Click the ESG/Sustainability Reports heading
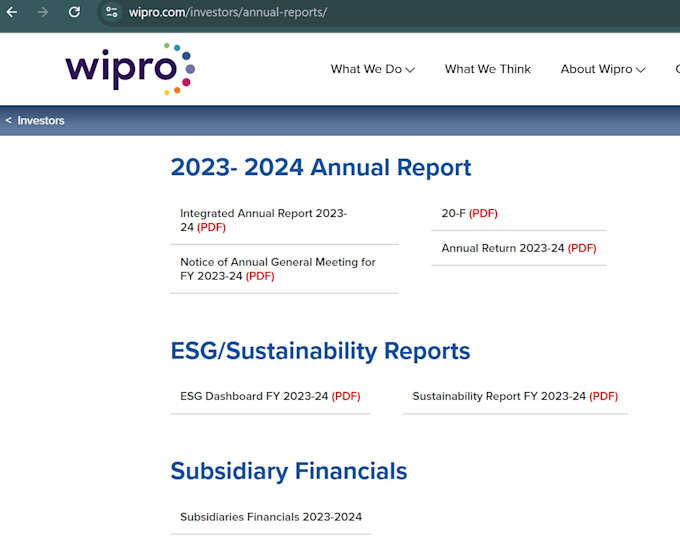The image size is (680, 544). (x=320, y=351)
